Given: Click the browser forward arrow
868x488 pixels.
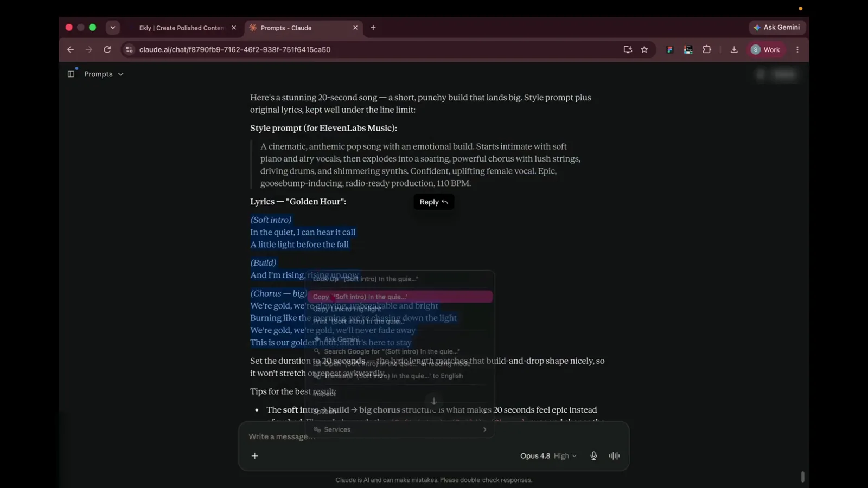Looking at the screenshot, I should click(89, 49).
